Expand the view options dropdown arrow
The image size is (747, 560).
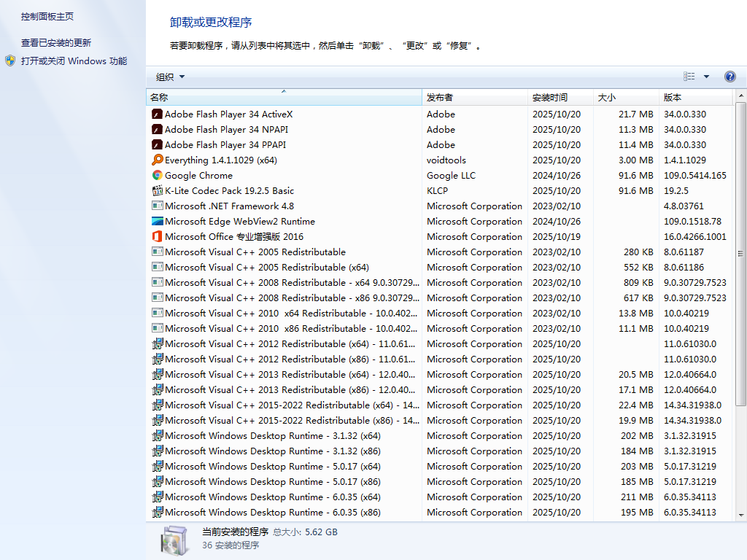pos(706,77)
